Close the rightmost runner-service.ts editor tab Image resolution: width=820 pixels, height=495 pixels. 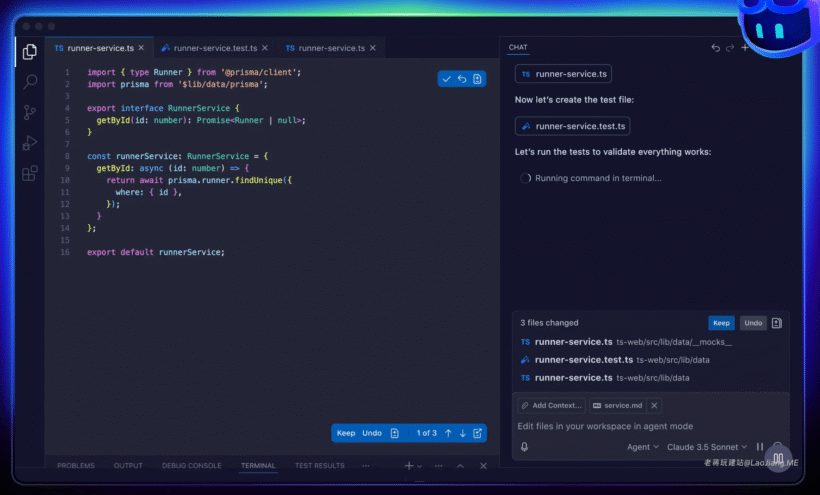point(373,48)
